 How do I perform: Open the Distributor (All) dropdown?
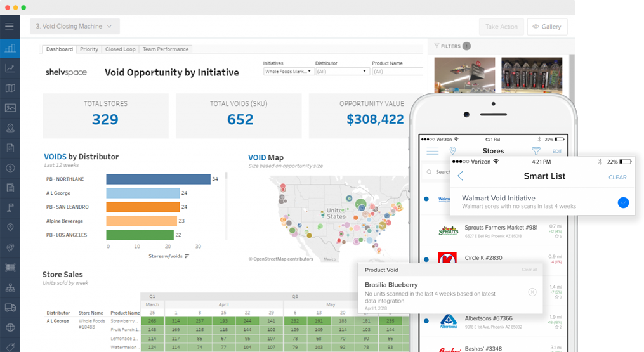click(x=342, y=72)
